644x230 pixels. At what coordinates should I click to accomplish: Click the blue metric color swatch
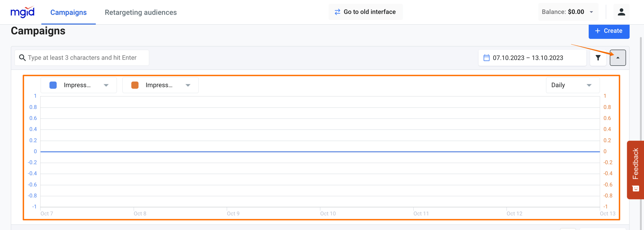[53, 85]
